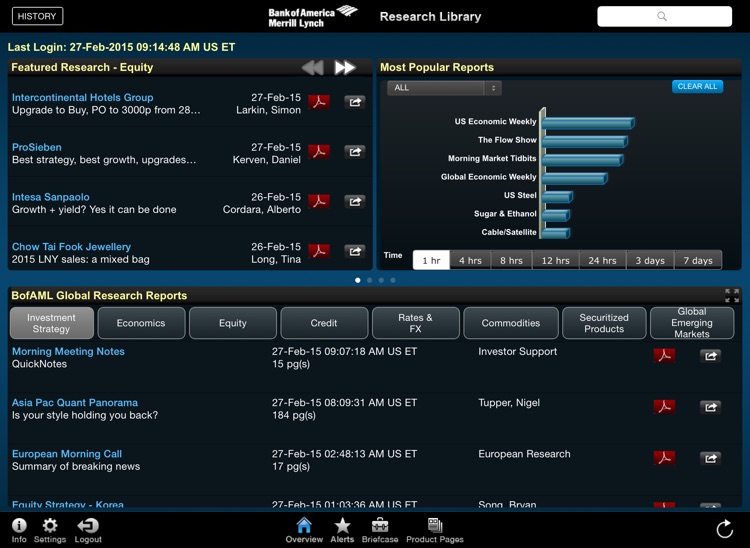The height and width of the screenshot is (548, 750).
Task: Click the CLEAR ALL button
Action: (697, 87)
